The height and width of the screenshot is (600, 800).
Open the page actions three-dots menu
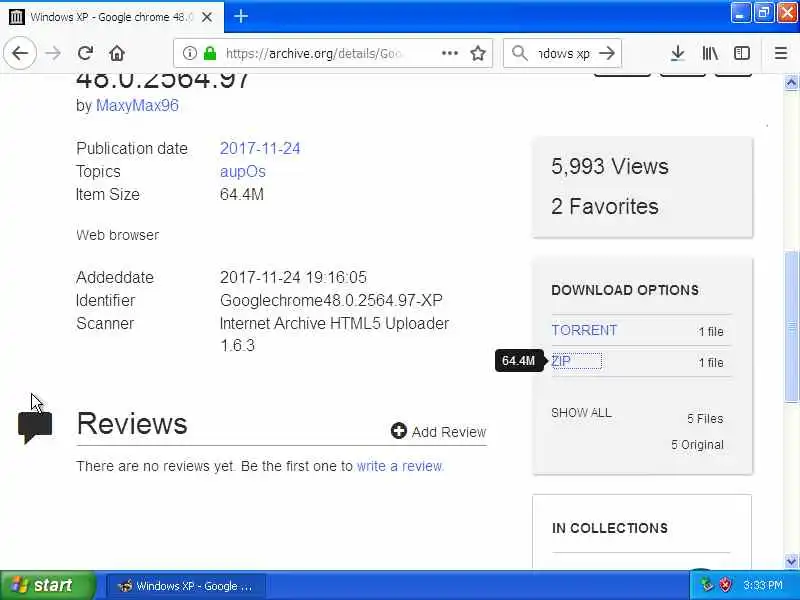449,53
